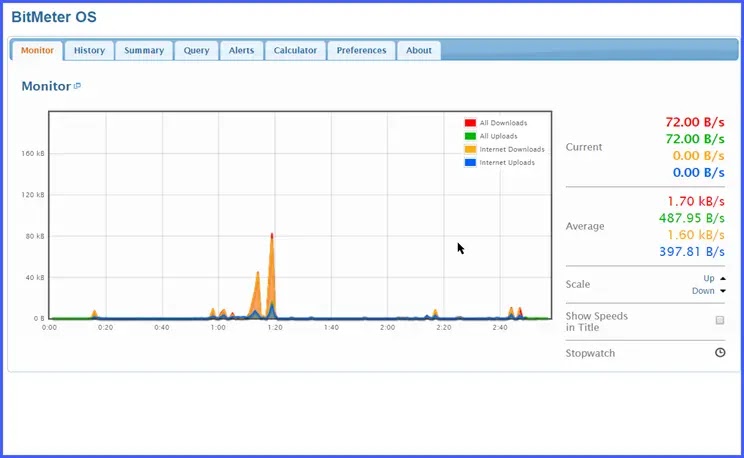Switch to the History tab
744x458 pixels.
89,50
